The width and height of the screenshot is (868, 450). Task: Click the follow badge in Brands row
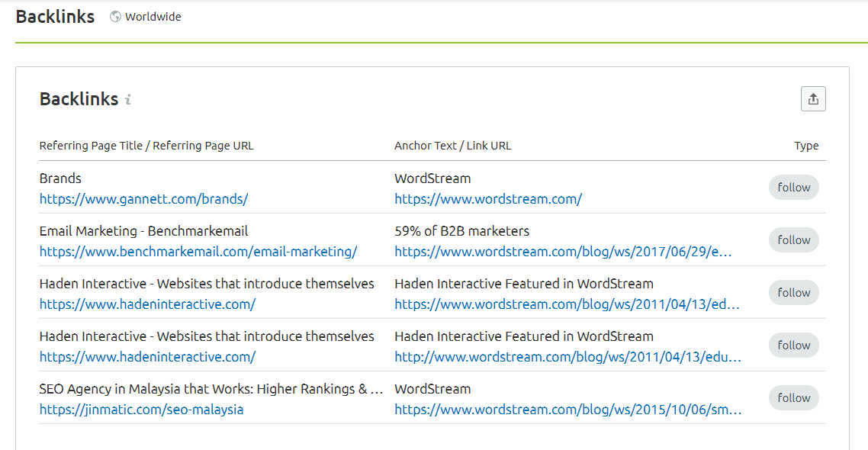[794, 188]
